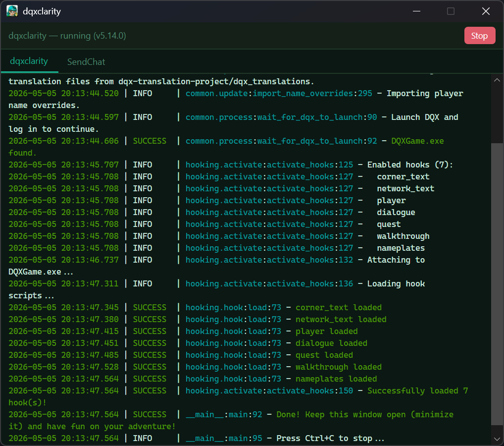
Task: Click the 'dialogue loaded' log line
Action: tap(331, 343)
